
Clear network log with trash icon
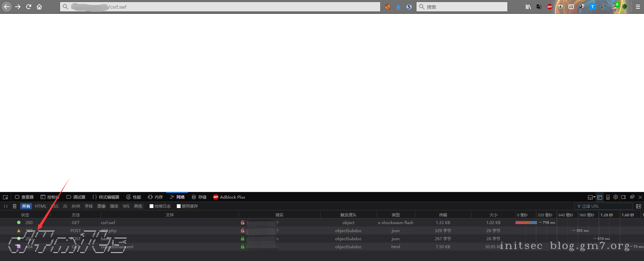14,206
